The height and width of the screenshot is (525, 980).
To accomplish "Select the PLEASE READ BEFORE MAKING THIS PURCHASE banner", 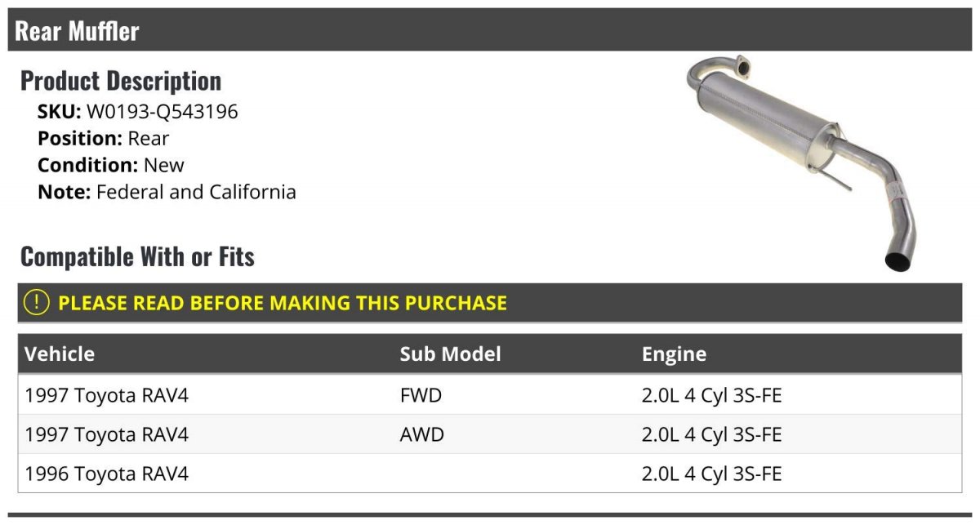I will (490, 303).
